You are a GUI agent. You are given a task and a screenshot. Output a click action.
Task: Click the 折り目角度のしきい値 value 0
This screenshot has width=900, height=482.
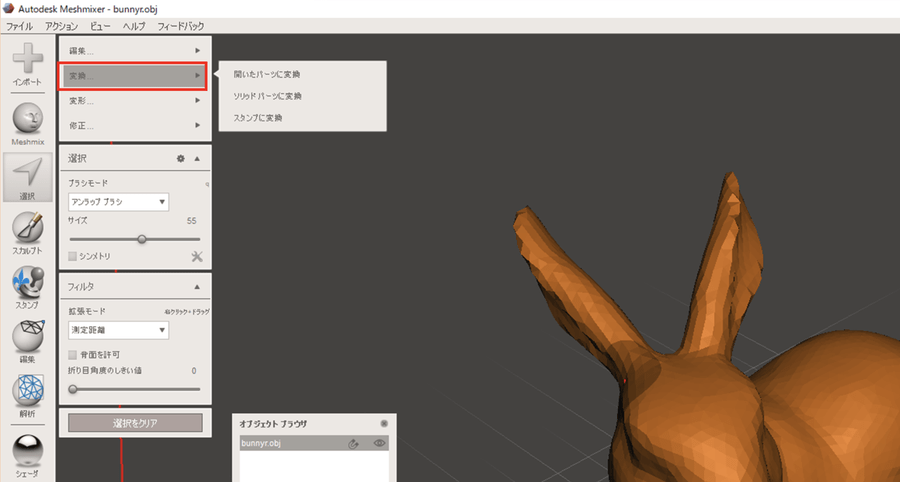(x=194, y=371)
